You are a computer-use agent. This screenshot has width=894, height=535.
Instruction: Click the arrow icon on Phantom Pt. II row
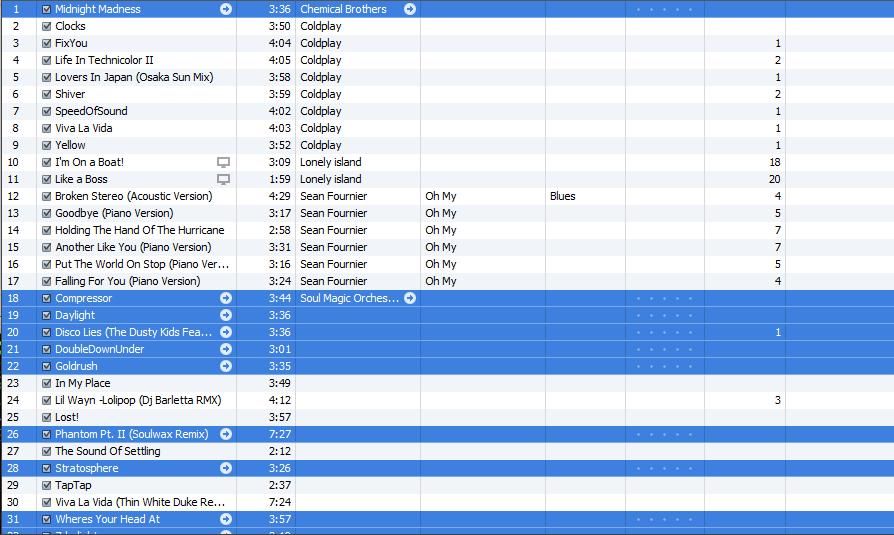click(226, 434)
